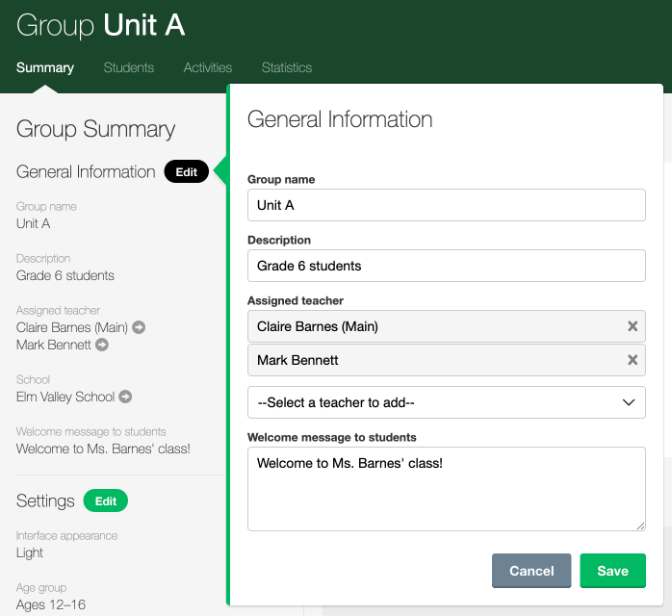Click Claire Barnes link in summary
Viewport: 672px width, 616px height.
point(71,327)
